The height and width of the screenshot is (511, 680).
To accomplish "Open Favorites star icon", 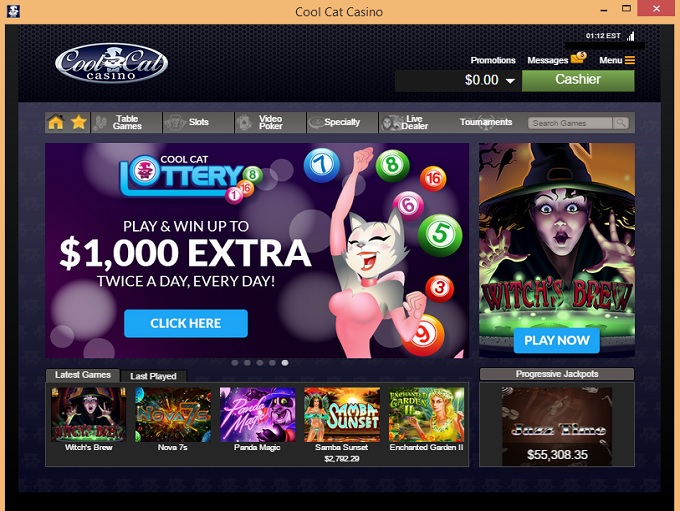I will point(78,122).
